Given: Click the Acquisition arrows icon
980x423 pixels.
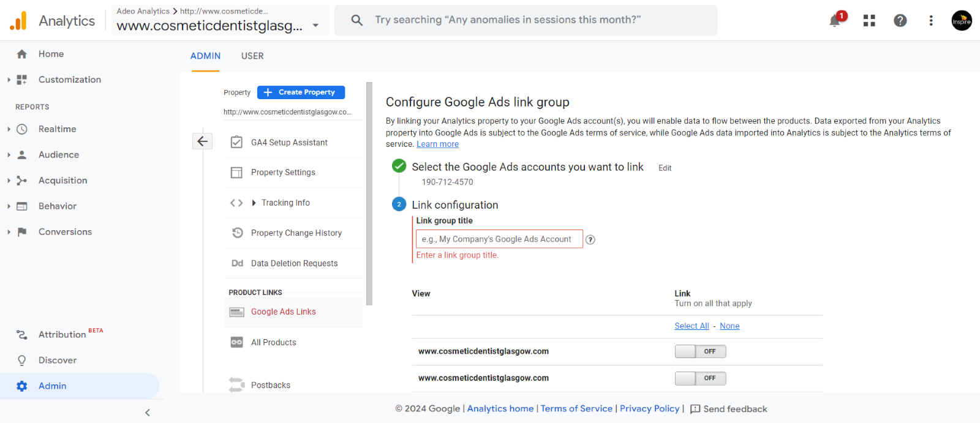Looking at the screenshot, I should (22, 181).
